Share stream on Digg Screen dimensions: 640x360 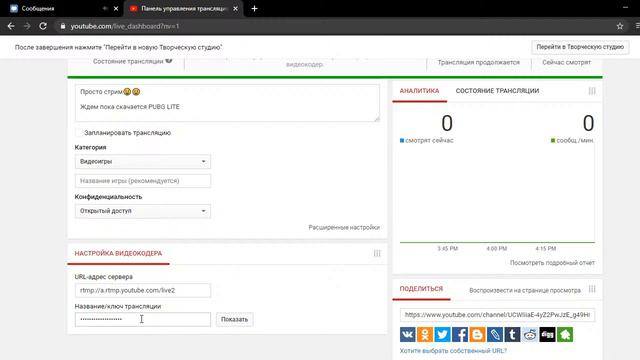(547, 334)
